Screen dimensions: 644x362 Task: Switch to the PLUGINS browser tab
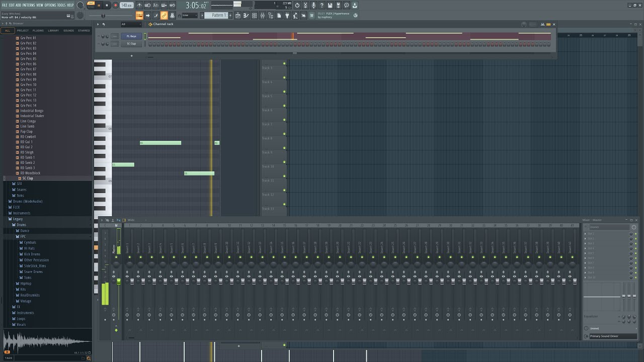point(38,30)
